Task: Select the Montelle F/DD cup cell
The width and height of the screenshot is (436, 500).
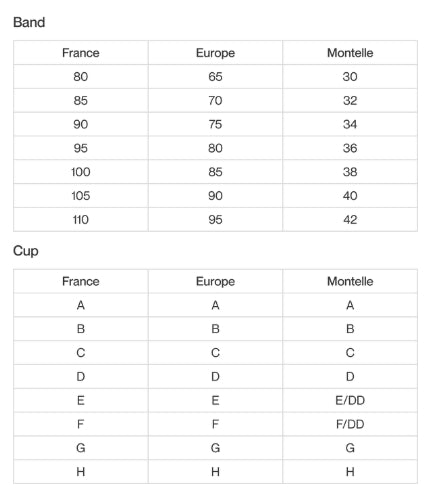Action: 350,424
